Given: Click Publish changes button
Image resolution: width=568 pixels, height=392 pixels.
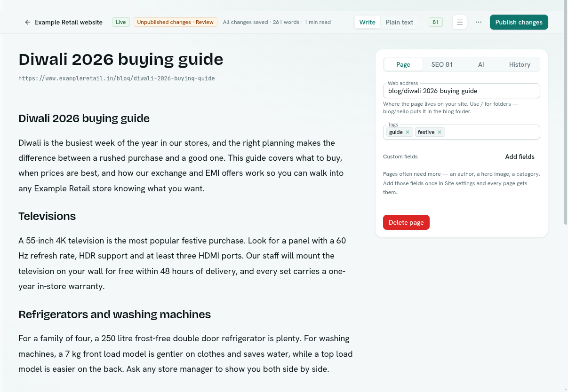Looking at the screenshot, I should (519, 22).
